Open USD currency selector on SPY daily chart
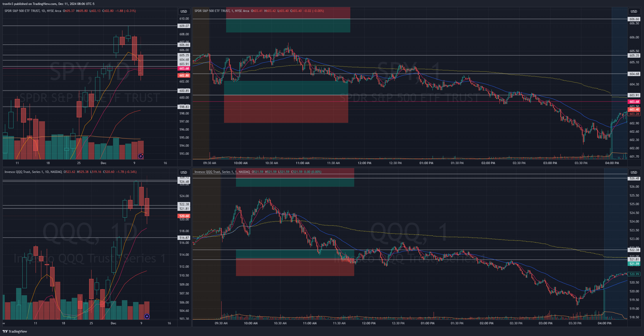Screen dimensions: 644x336 tap(184, 11)
